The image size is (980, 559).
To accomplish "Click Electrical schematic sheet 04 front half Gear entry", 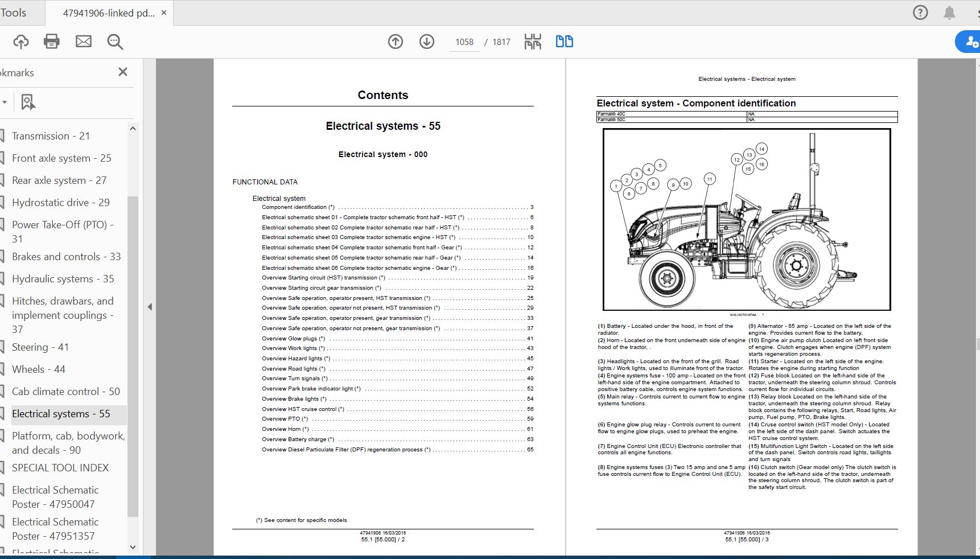I will point(397,248).
